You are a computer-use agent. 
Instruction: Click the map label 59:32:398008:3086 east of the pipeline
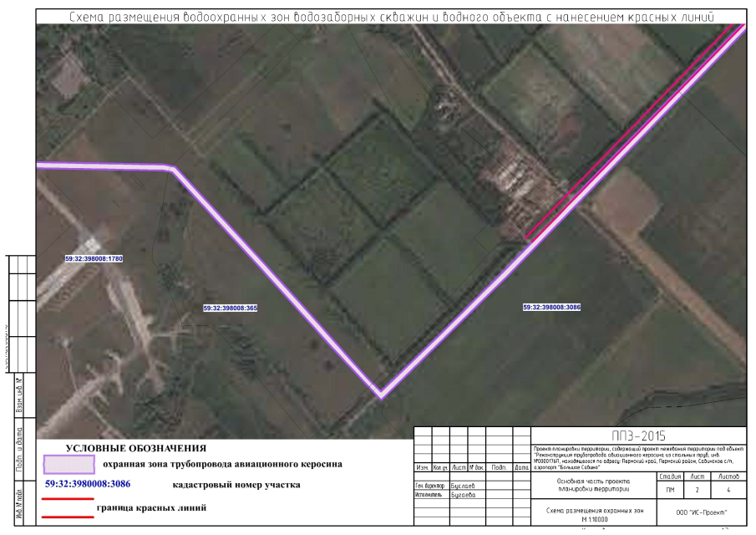tap(551, 307)
